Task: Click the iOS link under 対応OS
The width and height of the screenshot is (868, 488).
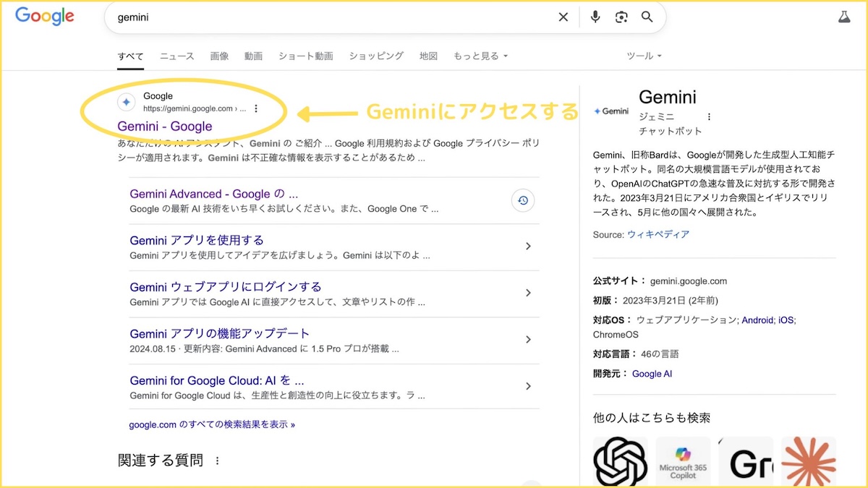Action: click(786, 320)
